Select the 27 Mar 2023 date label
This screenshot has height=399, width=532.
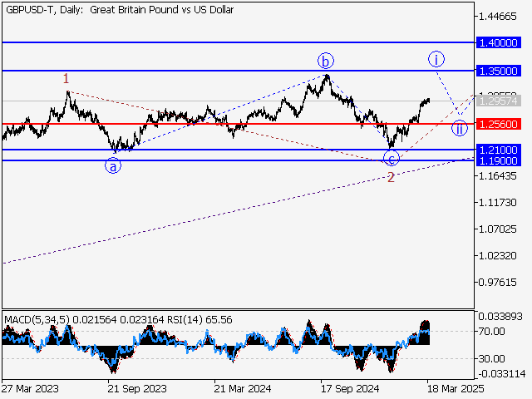pos(29,388)
